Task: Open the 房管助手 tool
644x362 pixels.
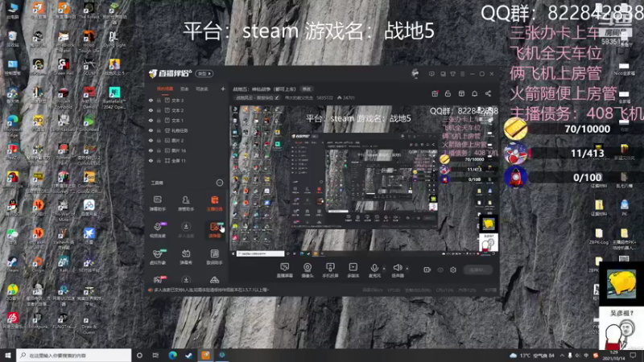Action: pyautogui.click(x=186, y=204)
